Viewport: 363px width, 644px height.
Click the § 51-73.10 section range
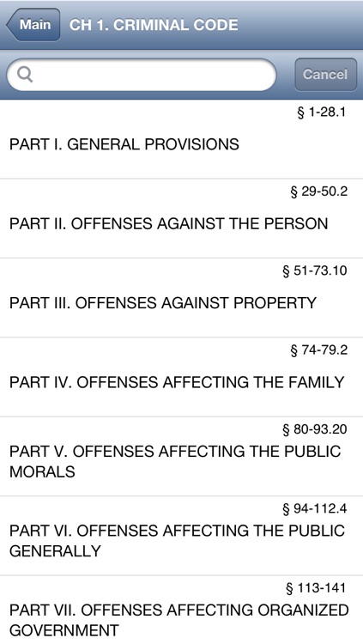pyautogui.click(x=315, y=270)
